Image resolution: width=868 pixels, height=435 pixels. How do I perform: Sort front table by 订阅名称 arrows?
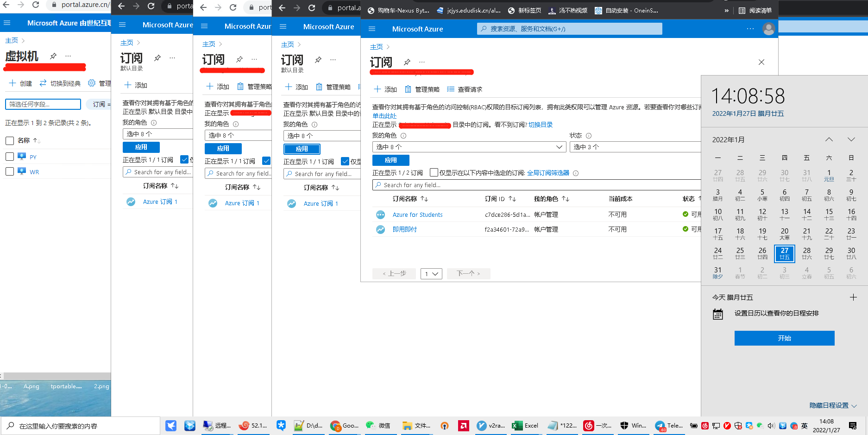pyautogui.click(x=424, y=199)
